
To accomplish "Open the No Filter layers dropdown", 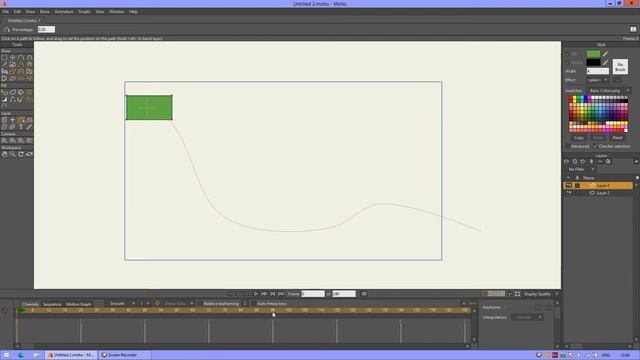I will pos(580,169).
